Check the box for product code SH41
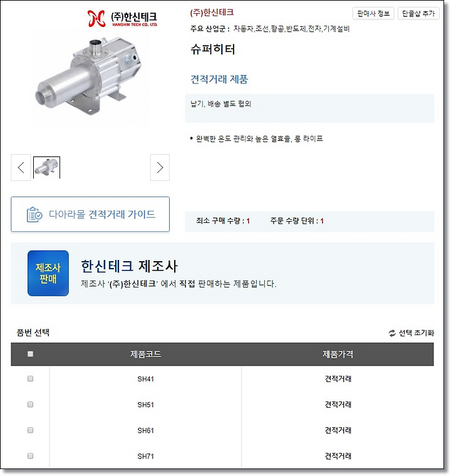This screenshot has width=451, height=476. pyautogui.click(x=30, y=378)
